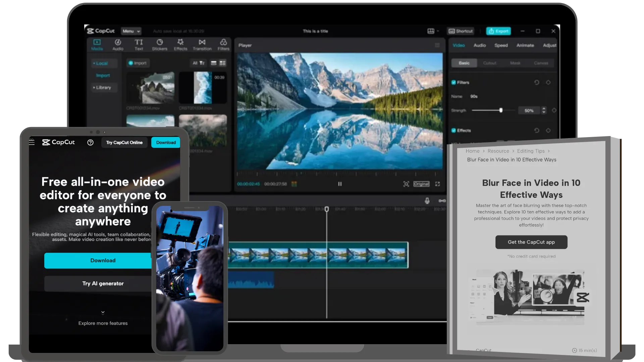This screenshot has height=362, width=644.
Task: Select the Mask sub-tab
Action: click(515, 63)
